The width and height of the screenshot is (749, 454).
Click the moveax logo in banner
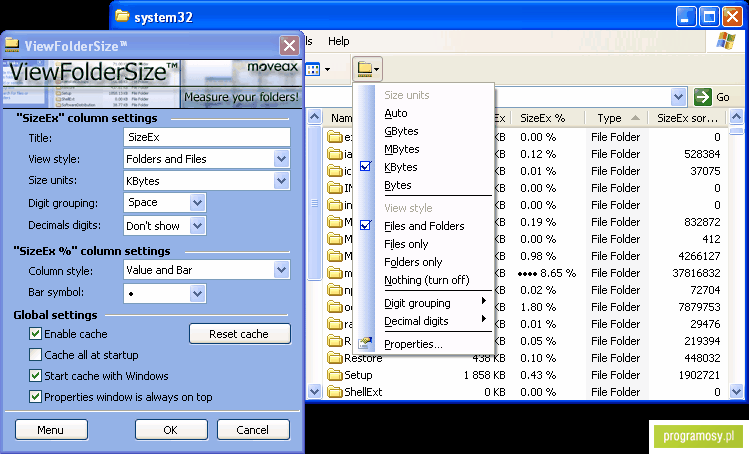point(272,67)
